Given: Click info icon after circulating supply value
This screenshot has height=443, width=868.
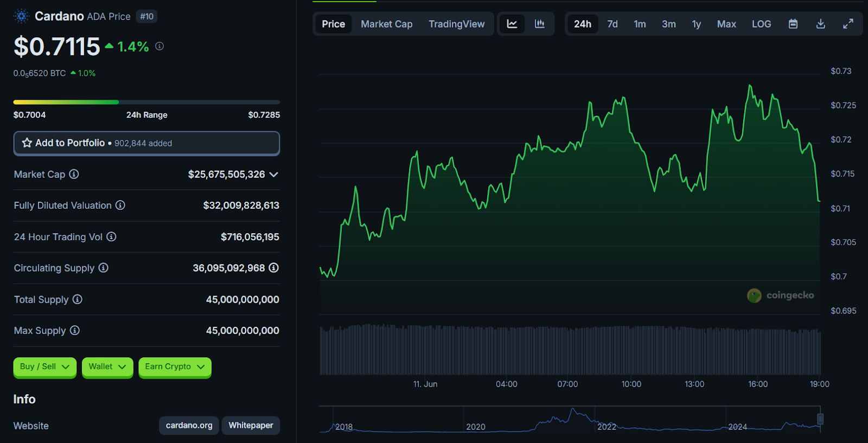Looking at the screenshot, I should (x=274, y=268).
